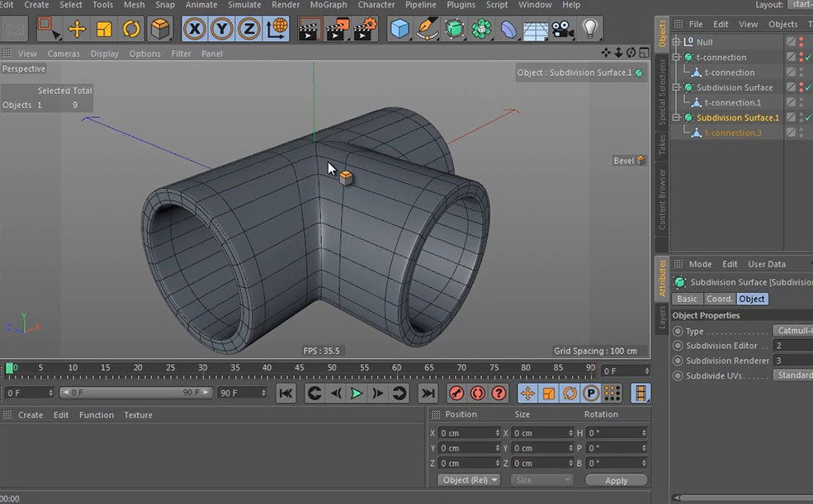Disable the green checkmark on Subdivision Surface.1
The height and width of the screenshot is (504, 813).
(x=808, y=117)
